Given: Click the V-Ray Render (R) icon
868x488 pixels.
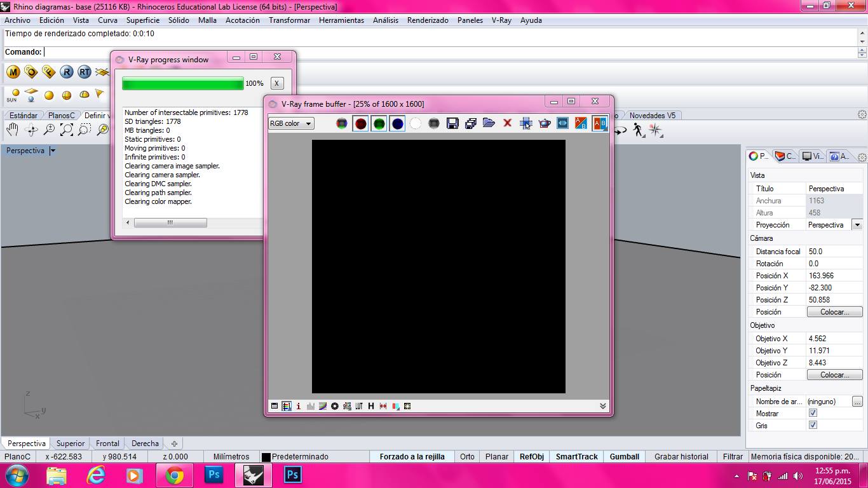Looking at the screenshot, I should [67, 72].
